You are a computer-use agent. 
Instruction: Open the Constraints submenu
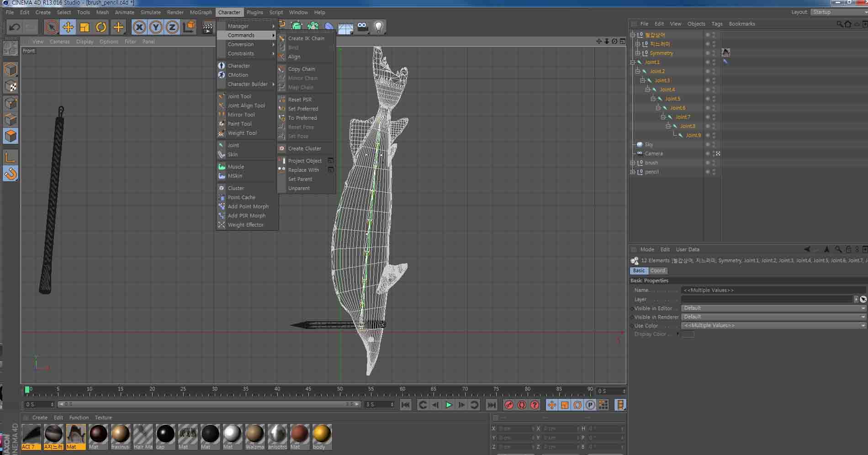(x=247, y=53)
